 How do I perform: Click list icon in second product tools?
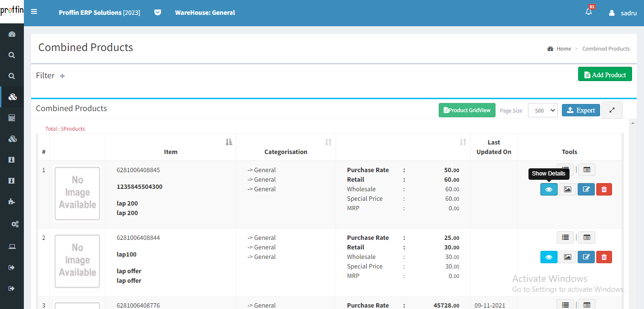565,237
